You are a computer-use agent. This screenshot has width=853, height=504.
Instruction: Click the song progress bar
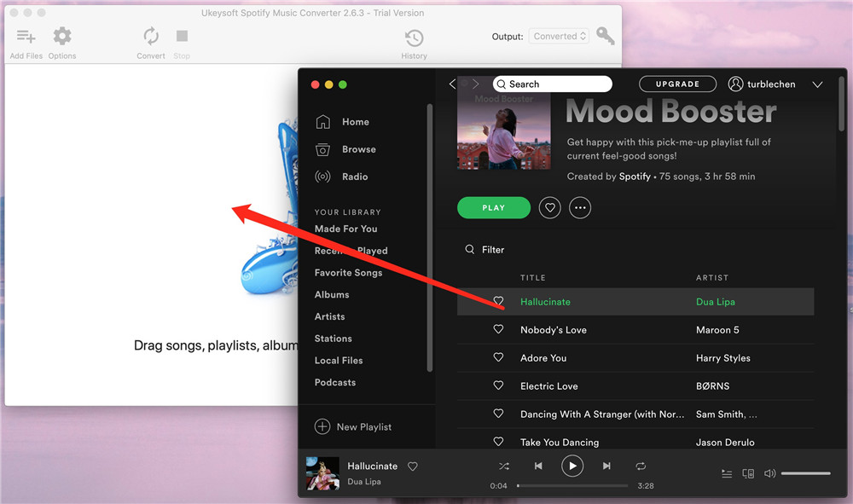[572, 485]
